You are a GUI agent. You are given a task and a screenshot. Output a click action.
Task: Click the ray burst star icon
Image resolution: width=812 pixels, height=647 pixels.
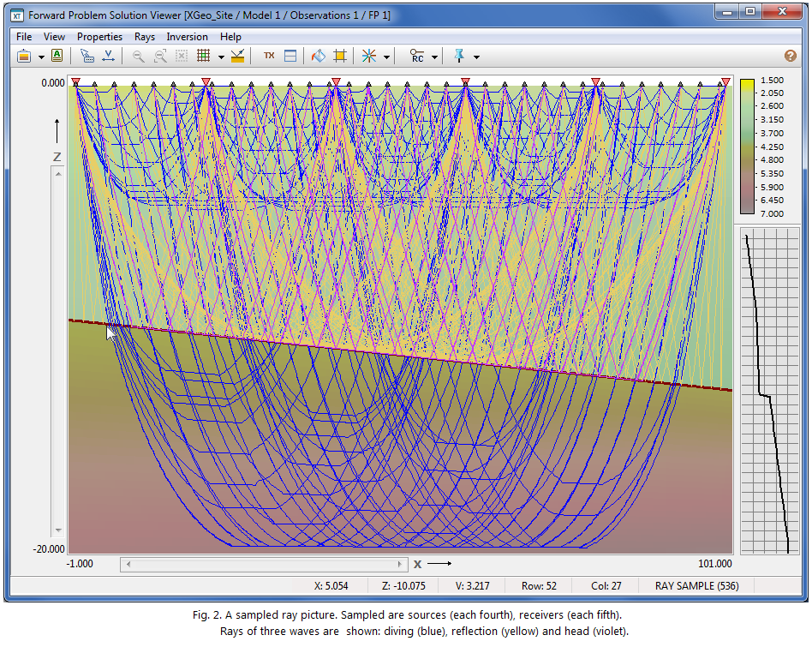368,56
